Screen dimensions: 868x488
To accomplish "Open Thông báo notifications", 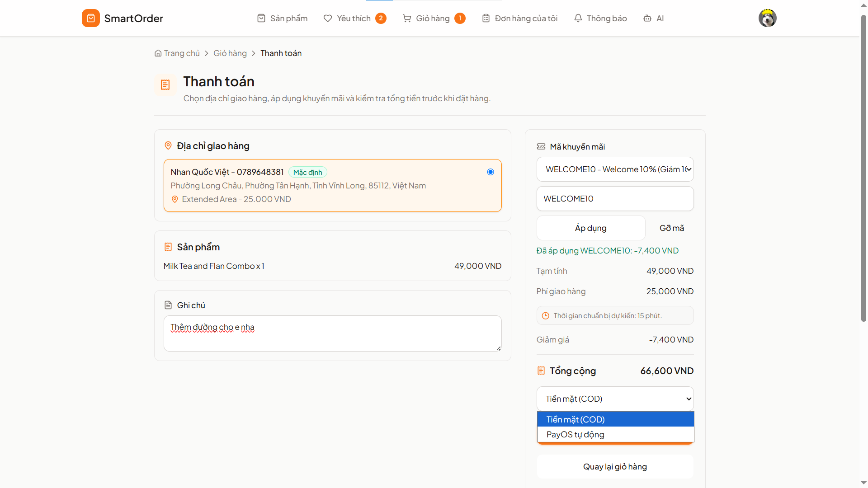I will click(600, 18).
